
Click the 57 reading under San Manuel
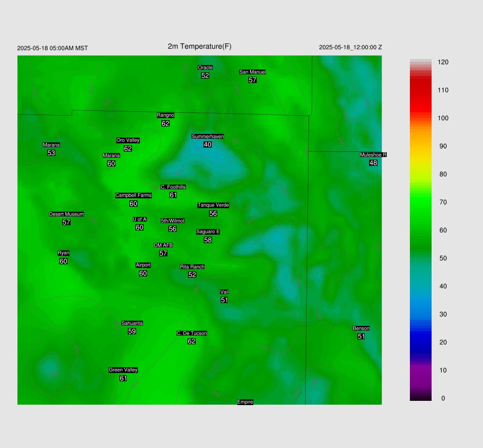click(253, 80)
